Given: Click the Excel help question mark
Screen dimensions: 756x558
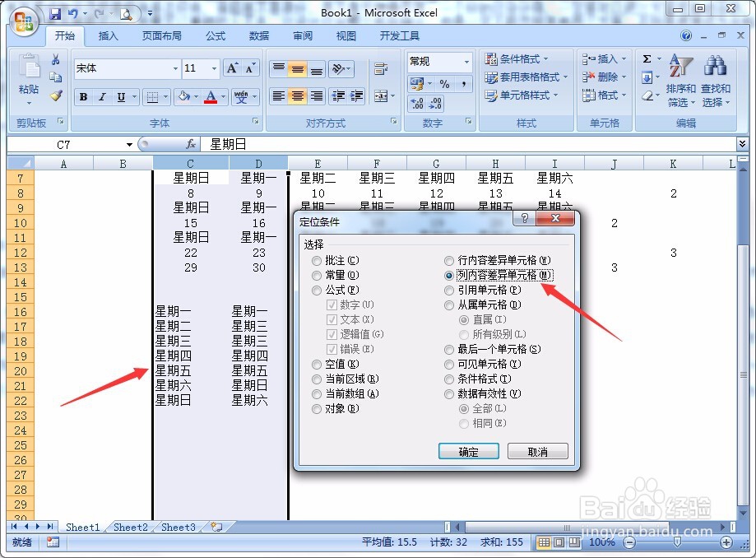Looking at the screenshot, I should pos(686,35).
